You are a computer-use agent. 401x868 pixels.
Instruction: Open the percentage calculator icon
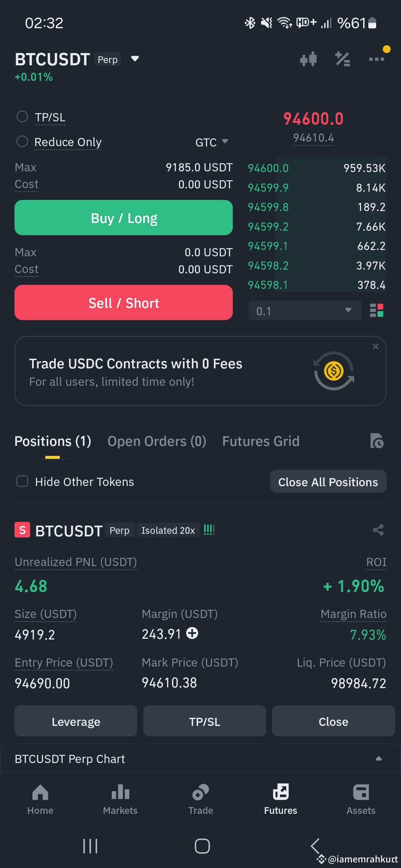click(342, 59)
